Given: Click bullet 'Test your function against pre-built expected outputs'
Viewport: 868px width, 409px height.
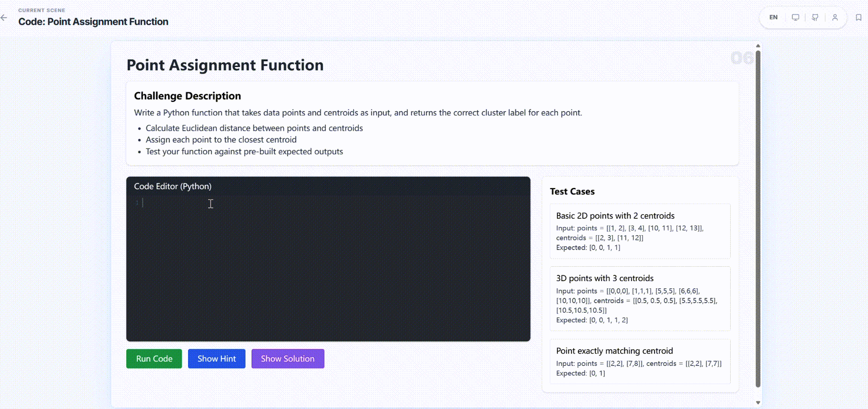Looking at the screenshot, I should (245, 152).
